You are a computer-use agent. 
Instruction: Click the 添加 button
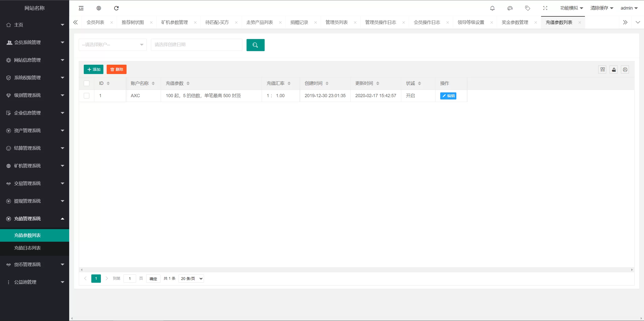94,69
